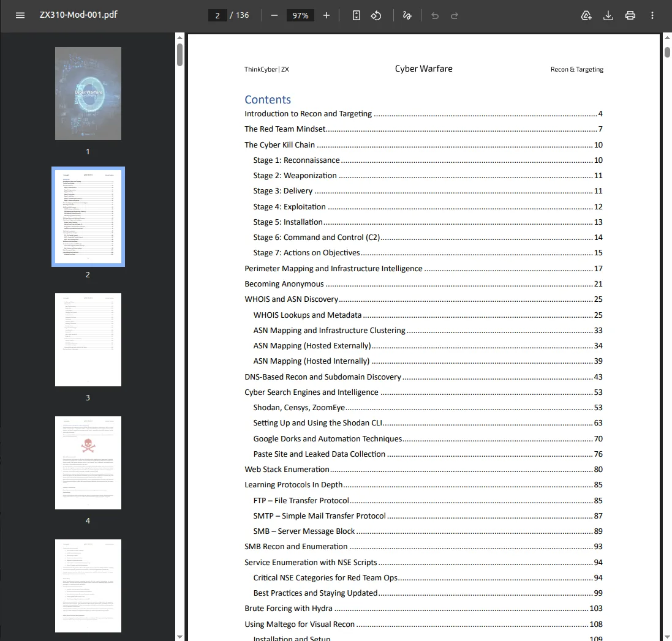Screen dimensions: 672x641
Task: Open The Red Team Mindset entry
Action: pos(423,129)
